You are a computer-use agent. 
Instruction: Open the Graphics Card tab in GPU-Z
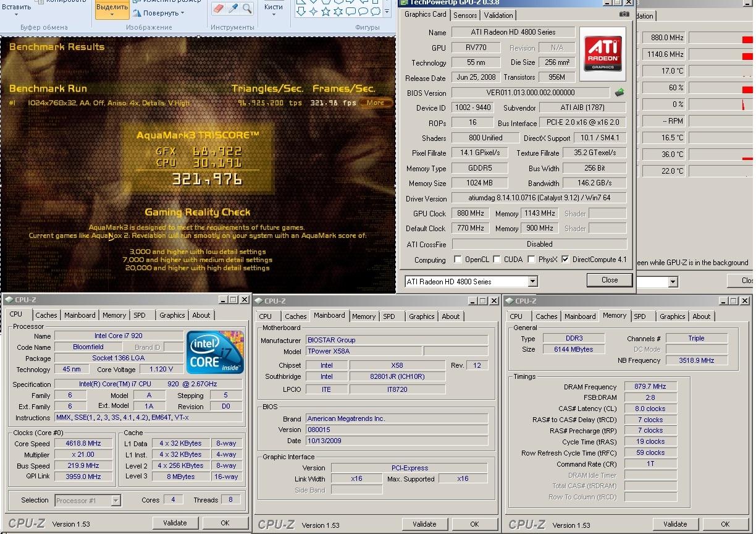click(425, 15)
